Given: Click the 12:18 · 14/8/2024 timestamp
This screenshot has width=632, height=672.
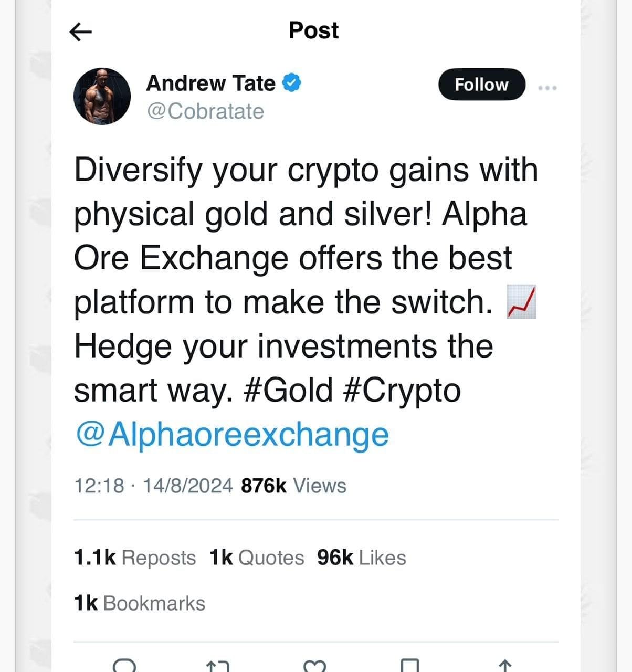Looking at the screenshot, I should pos(153,486).
